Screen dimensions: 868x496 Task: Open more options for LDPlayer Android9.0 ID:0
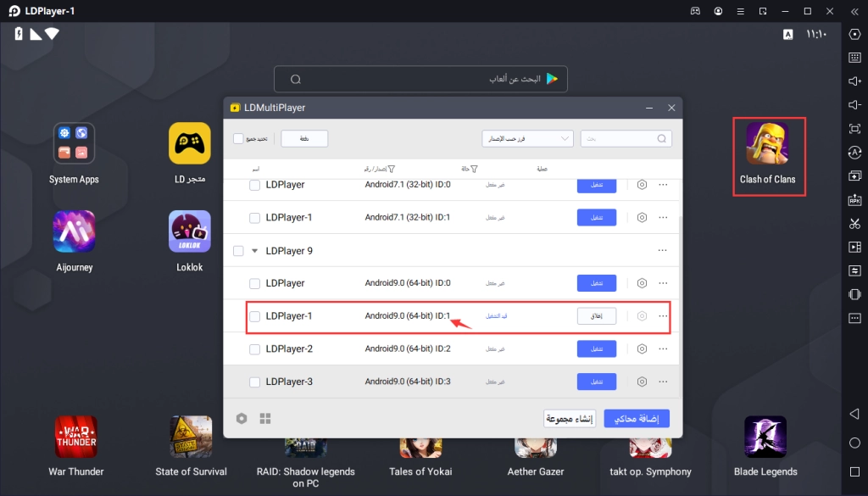(x=663, y=283)
